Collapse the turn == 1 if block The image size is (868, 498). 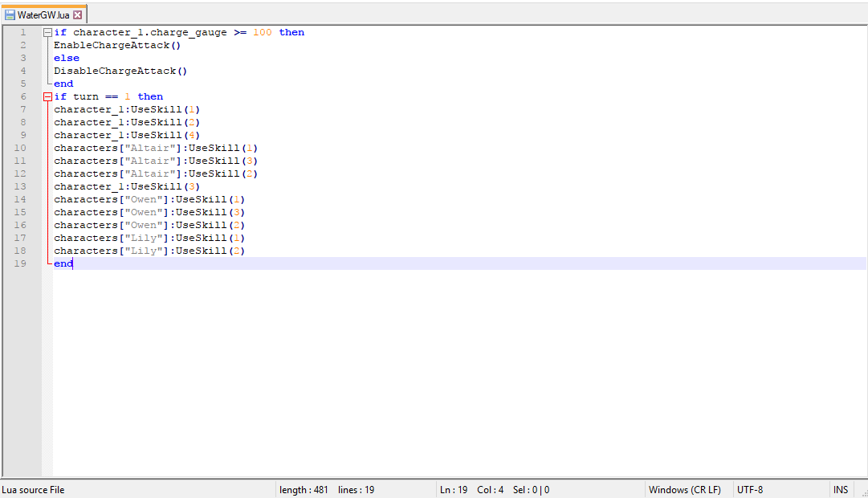pyautogui.click(x=47, y=96)
